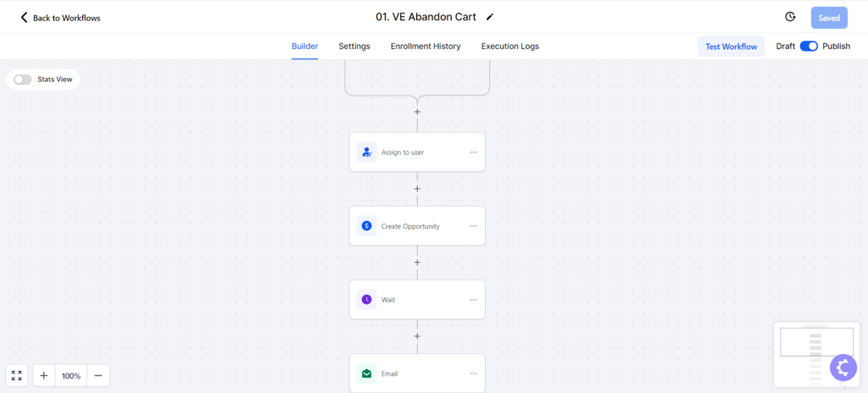
Task: Click the fit-to-screen expand icon
Action: tap(17, 376)
